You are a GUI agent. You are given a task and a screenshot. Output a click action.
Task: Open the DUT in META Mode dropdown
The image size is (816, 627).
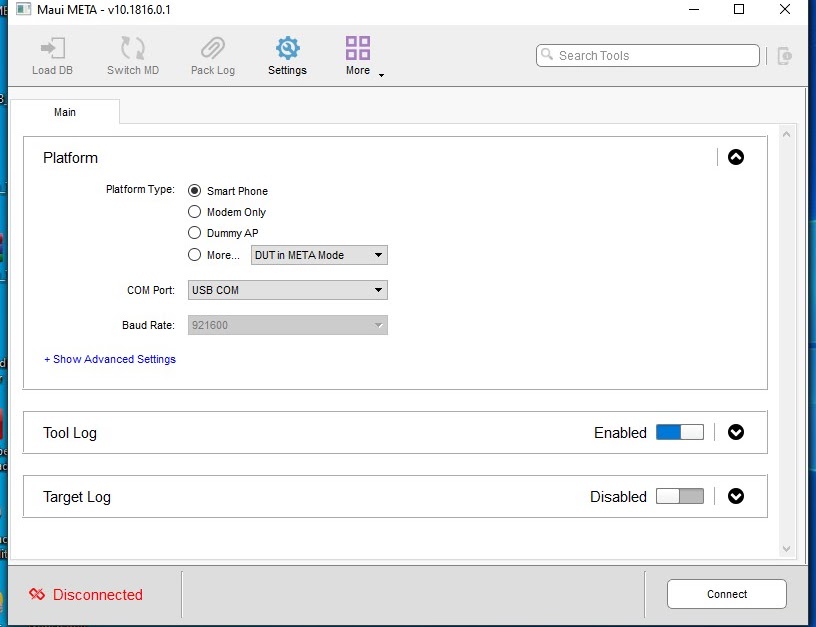319,255
